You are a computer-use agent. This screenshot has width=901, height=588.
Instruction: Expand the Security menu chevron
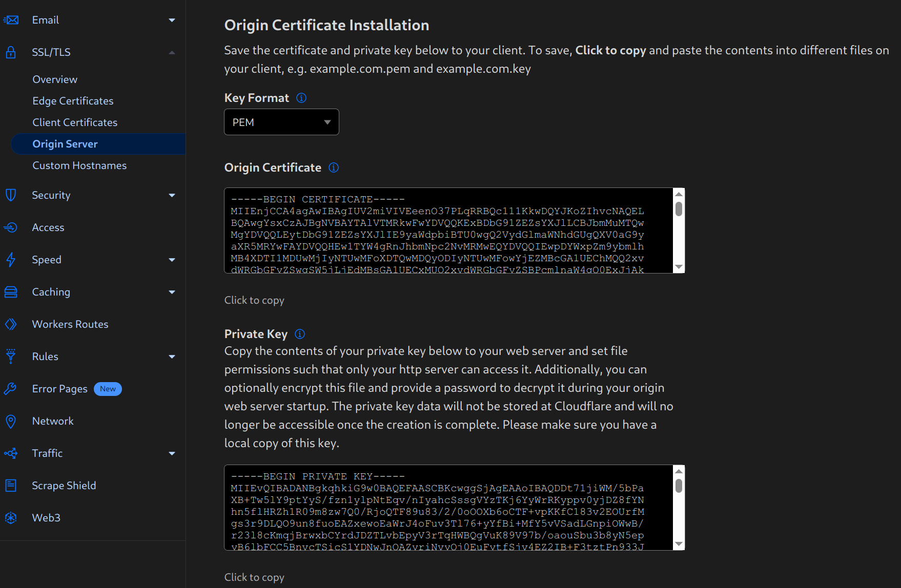pos(172,195)
